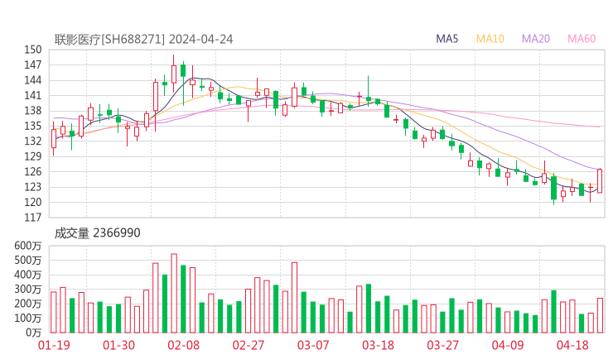
Task: Click the 04-09 date axis label
Action: (x=508, y=345)
